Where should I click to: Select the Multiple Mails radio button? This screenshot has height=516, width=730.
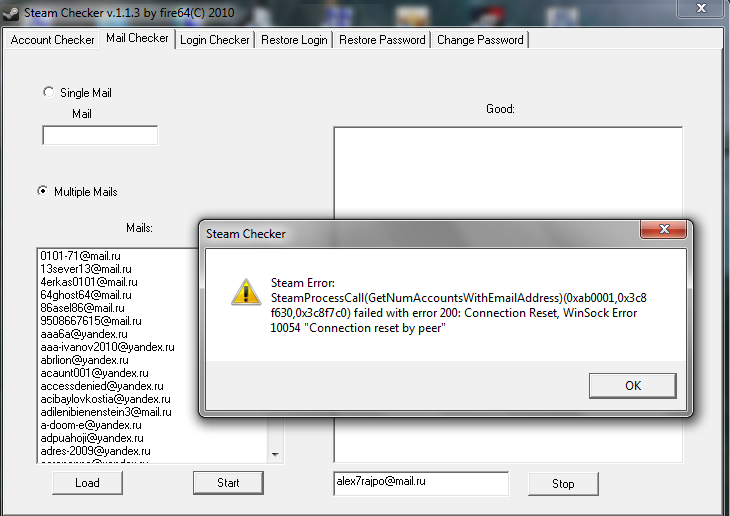point(42,191)
